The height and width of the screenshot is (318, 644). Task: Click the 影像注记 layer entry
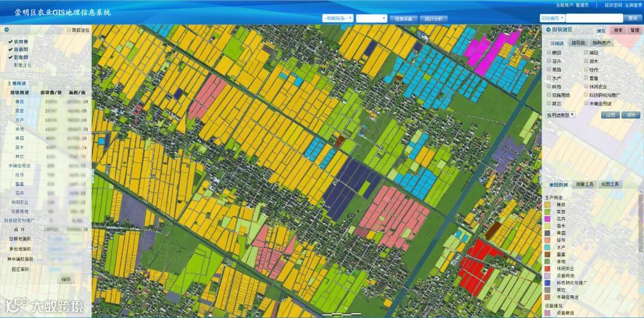tap(23, 65)
